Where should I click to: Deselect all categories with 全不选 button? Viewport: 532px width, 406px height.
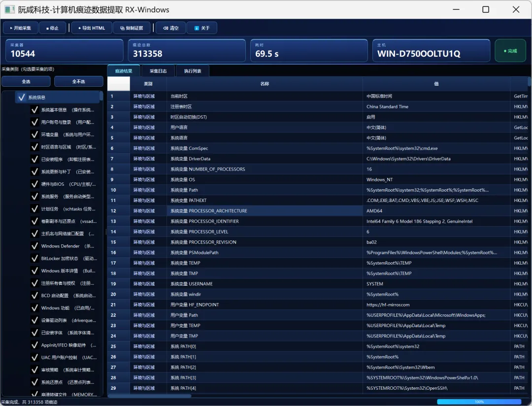coord(79,81)
